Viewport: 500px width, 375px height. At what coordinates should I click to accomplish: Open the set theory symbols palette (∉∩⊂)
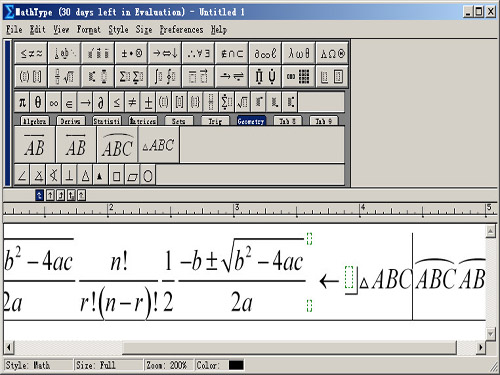coord(232,53)
